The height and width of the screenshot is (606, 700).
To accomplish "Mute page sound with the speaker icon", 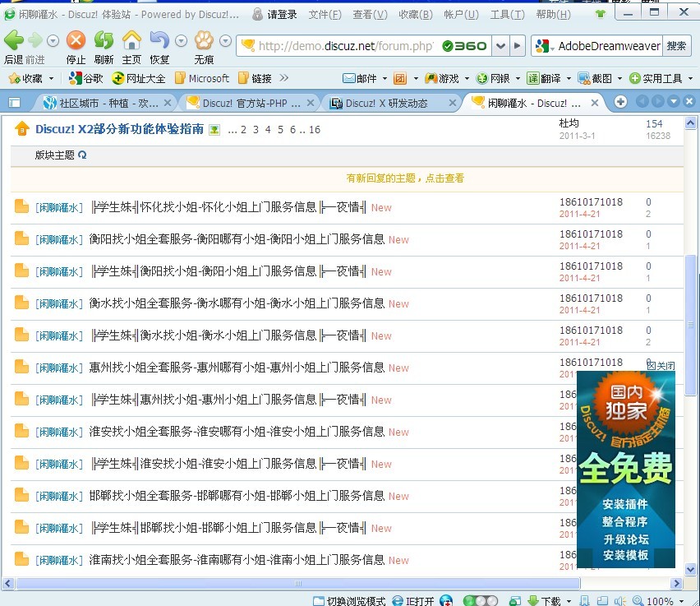I will coord(619,601).
